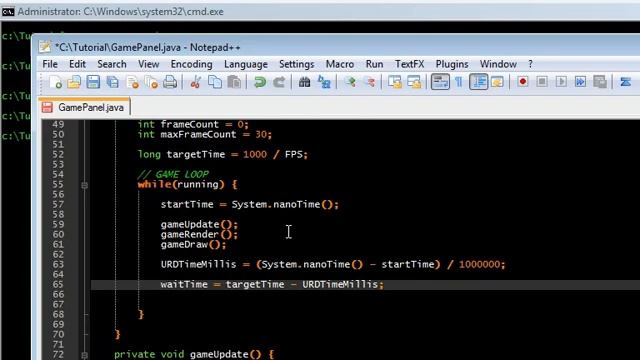Open the Macro menu
The height and width of the screenshot is (360, 640).
click(x=340, y=64)
